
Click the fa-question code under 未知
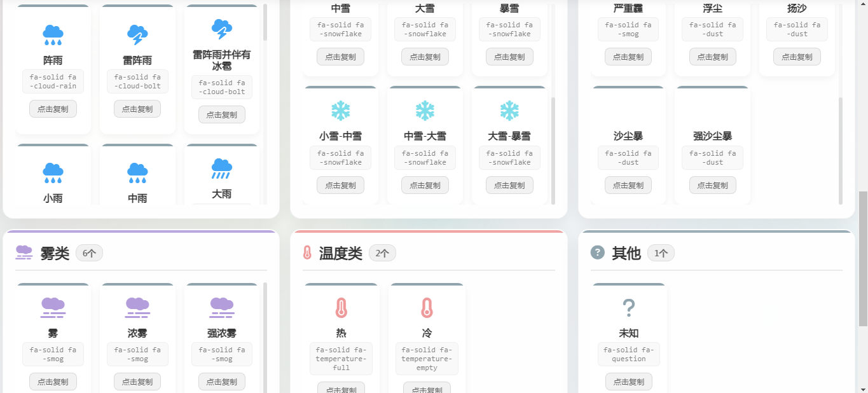pos(629,354)
